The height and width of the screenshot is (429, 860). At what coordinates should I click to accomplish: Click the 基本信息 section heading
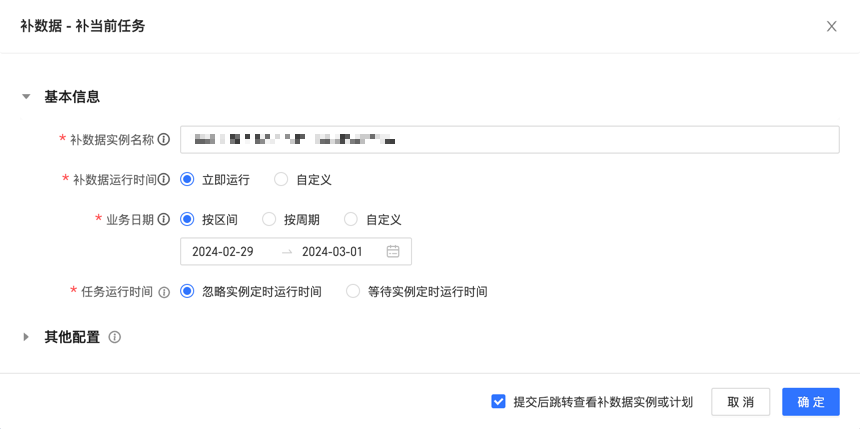coord(72,97)
